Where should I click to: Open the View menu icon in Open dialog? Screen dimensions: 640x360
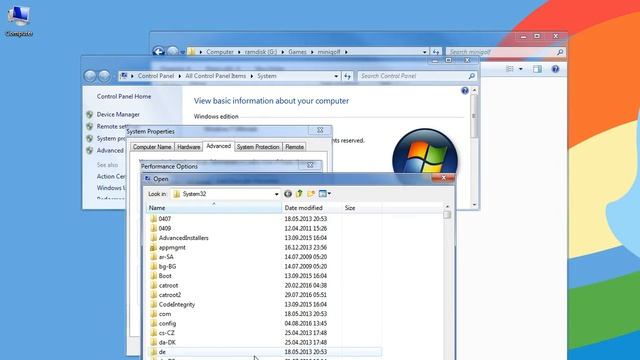click(322, 193)
